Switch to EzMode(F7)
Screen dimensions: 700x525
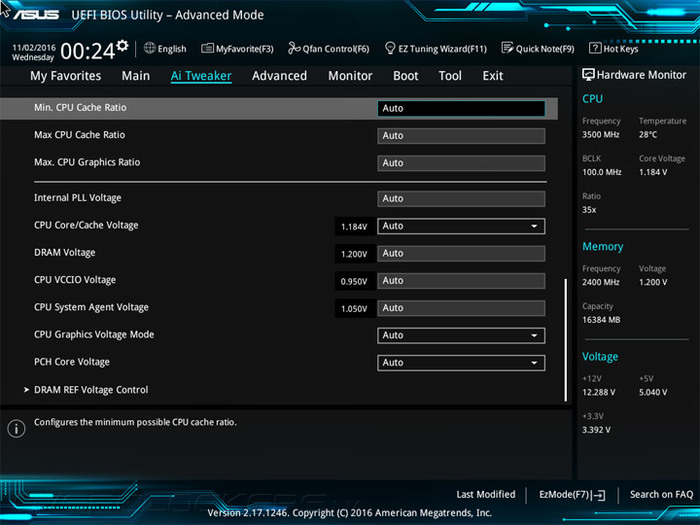tap(572, 494)
